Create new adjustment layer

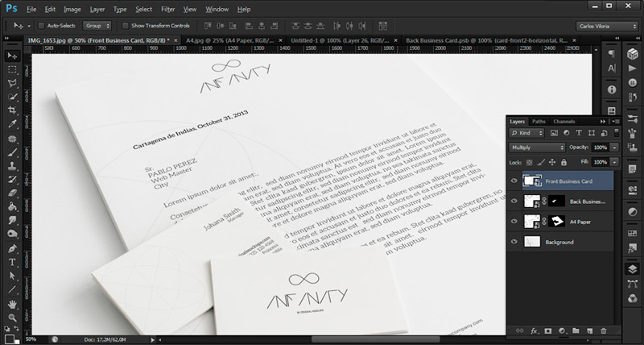[x=562, y=330]
